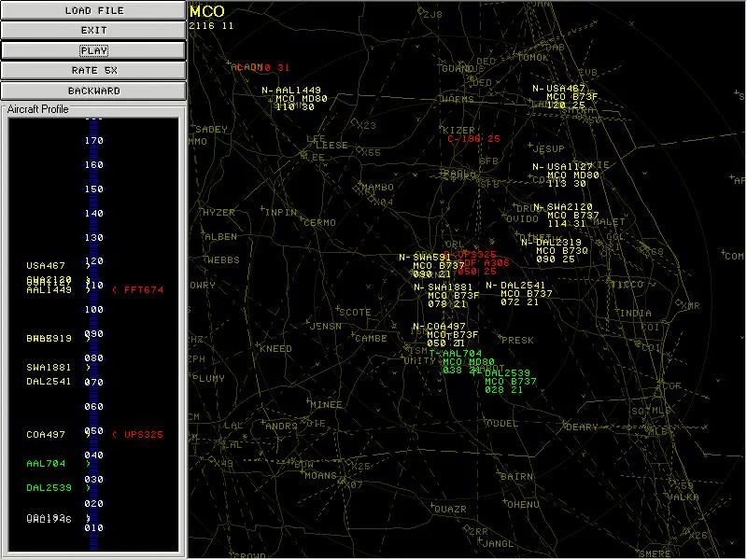
Task: Select the N-USA467 data tag on radar
Action: coord(565,97)
